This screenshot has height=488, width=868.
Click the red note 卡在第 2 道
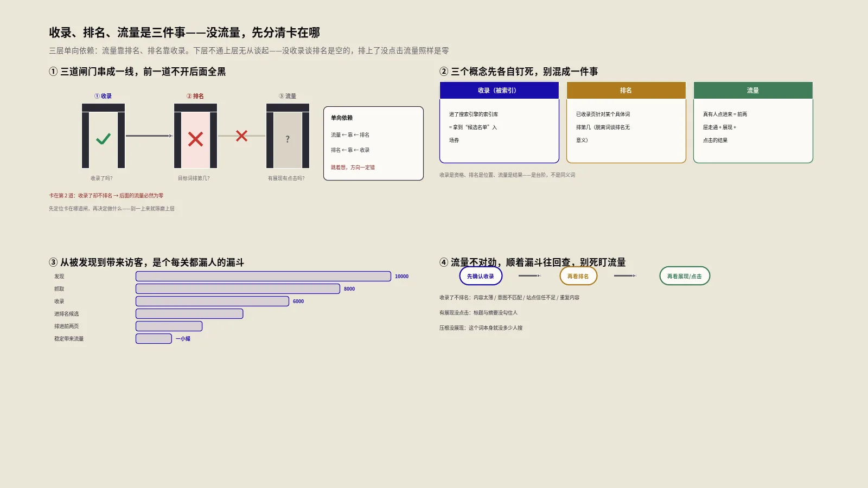(x=106, y=196)
